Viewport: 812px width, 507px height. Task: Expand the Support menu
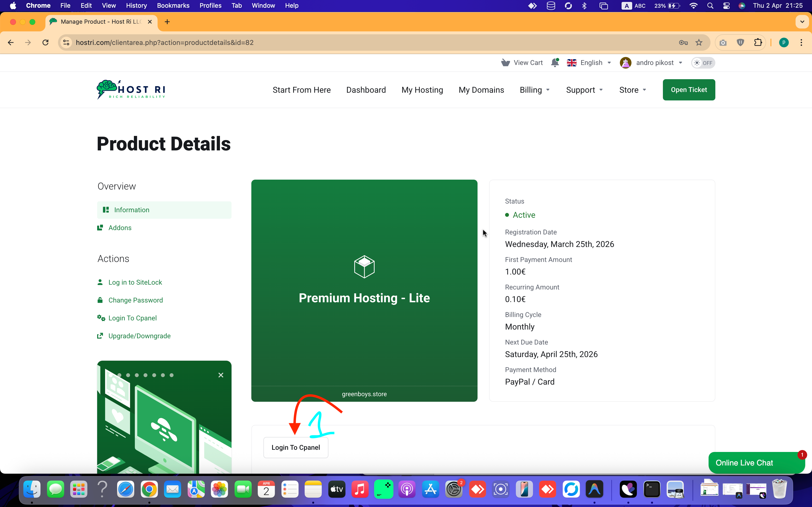[584, 90]
